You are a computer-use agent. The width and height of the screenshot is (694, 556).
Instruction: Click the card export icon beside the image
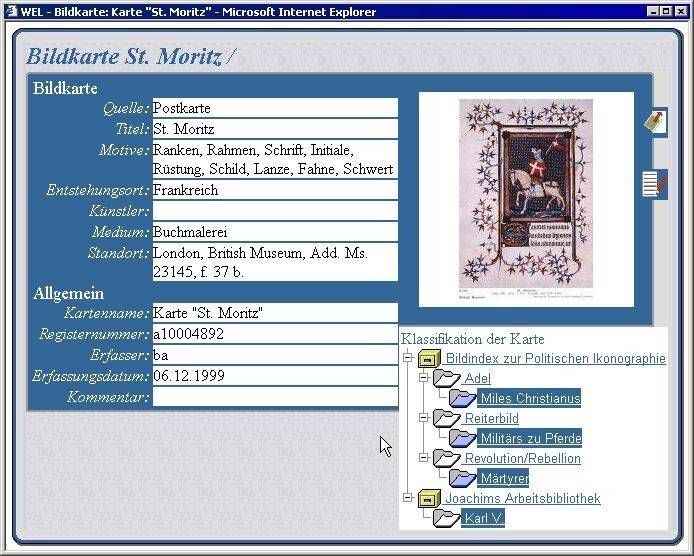(655, 122)
